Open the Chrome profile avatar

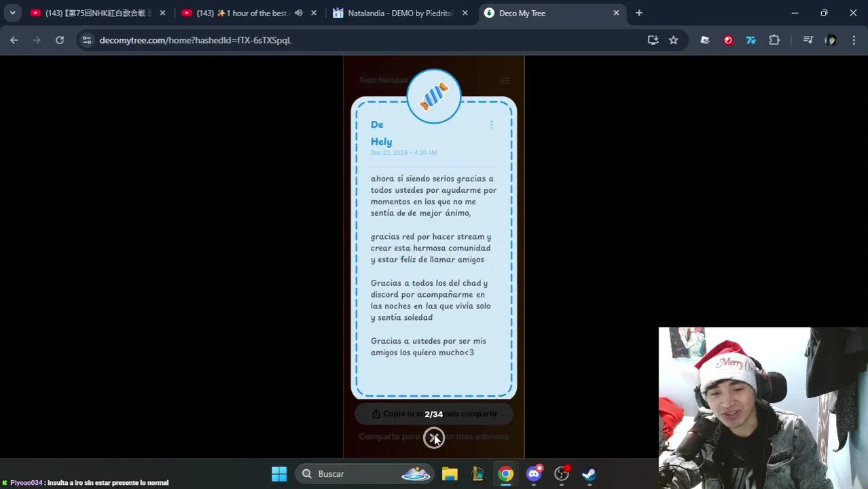click(x=831, y=40)
